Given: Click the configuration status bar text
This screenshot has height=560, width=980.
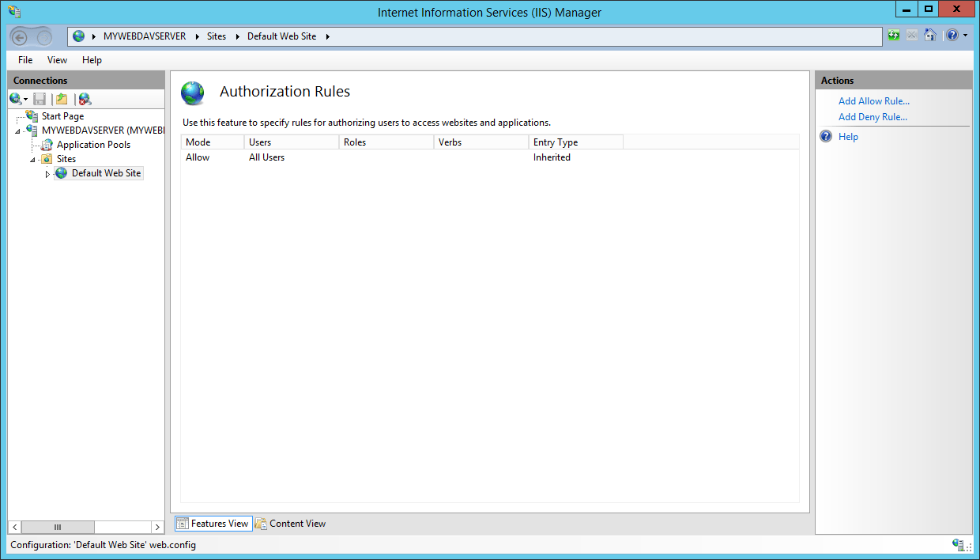Looking at the screenshot, I should (103, 545).
